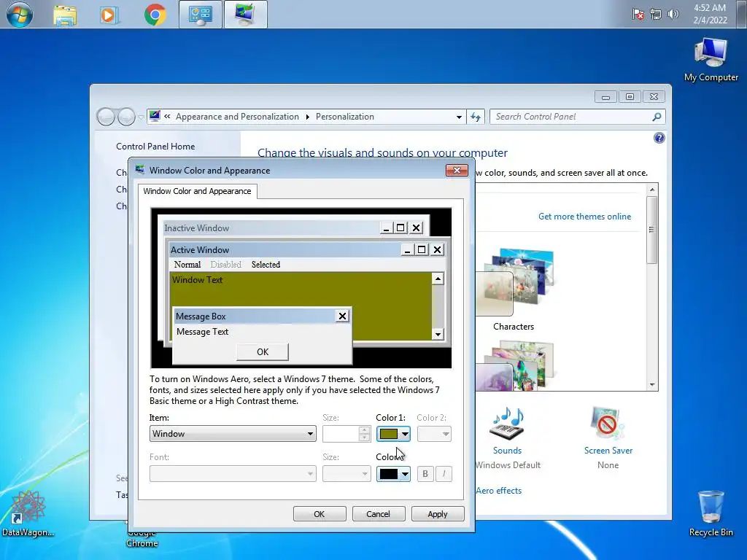
Task: Open the Action Center flag tray icon
Action: pos(638,14)
